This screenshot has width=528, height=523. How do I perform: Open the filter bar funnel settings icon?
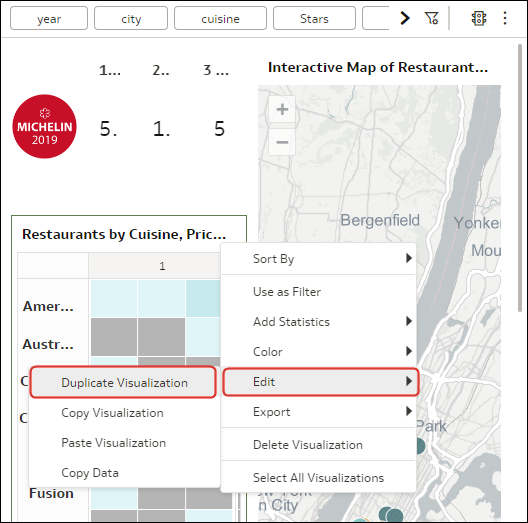point(431,18)
